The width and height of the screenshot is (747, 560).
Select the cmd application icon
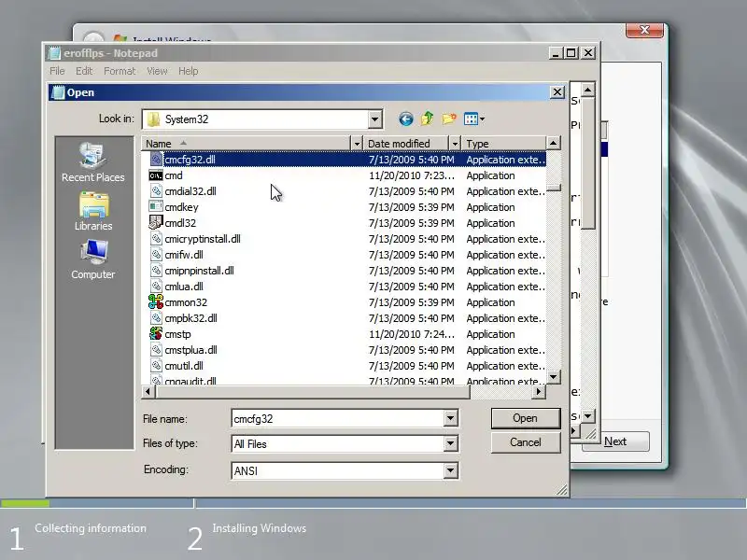pyautogui.click(x=156, y=175)
